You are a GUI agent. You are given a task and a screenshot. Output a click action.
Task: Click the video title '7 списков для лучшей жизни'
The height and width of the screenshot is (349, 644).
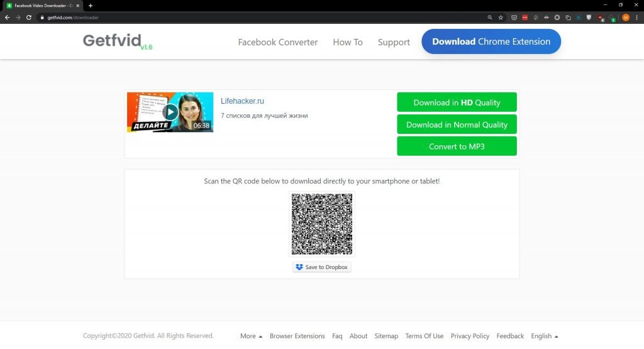[x=264, y=116]
